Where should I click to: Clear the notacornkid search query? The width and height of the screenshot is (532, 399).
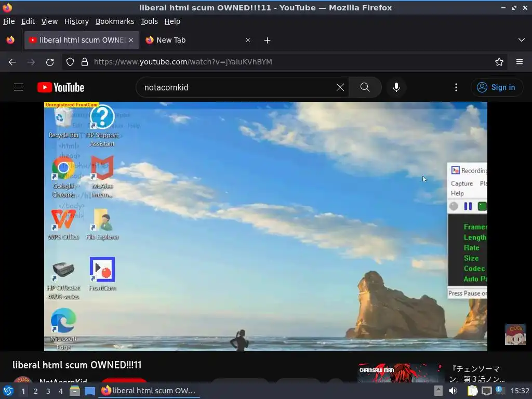[340, 87]
